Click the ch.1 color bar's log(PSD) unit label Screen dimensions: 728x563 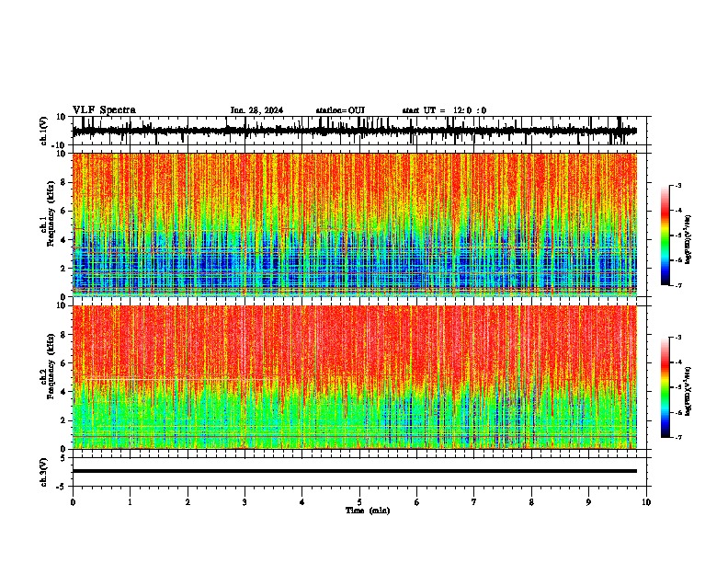[x=688, y=239]
